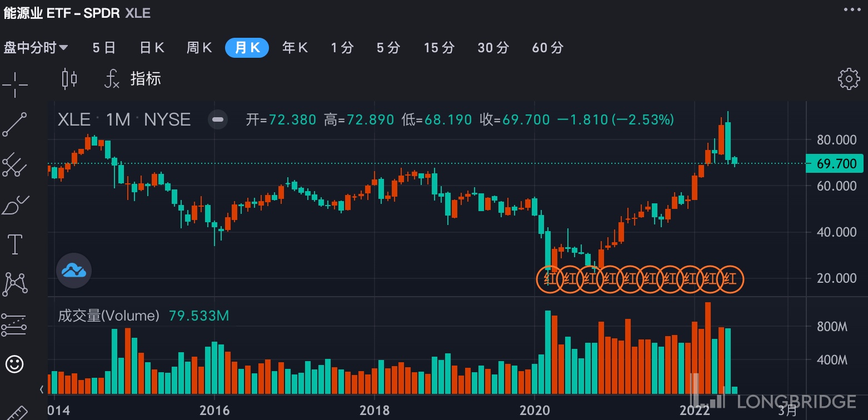Switch to the 30分 interval
This screenshot has width=868, height=420.
(493, 48)
